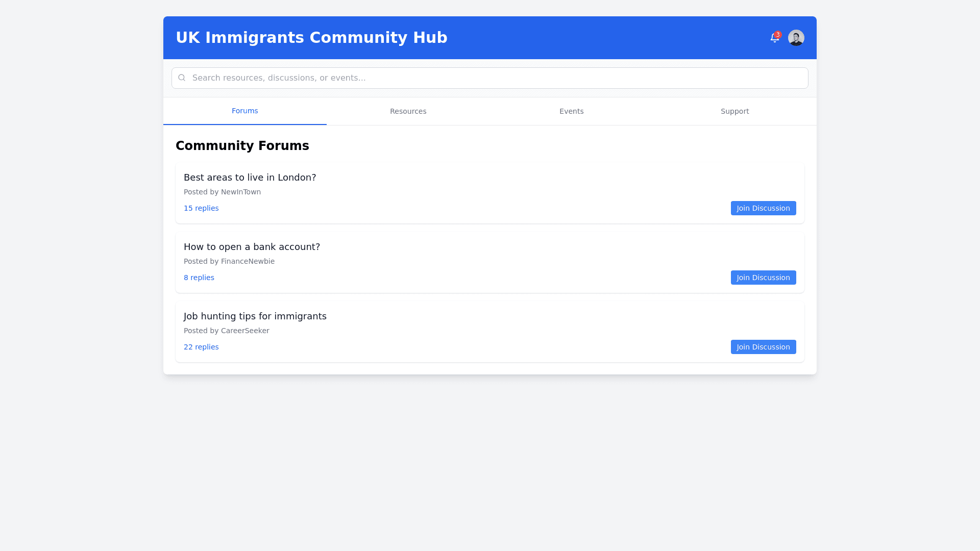This screenshot has width=980, height=551.
Task: Open 'Job hunting tips for immigrants' thread
Action: click(255, 316)
